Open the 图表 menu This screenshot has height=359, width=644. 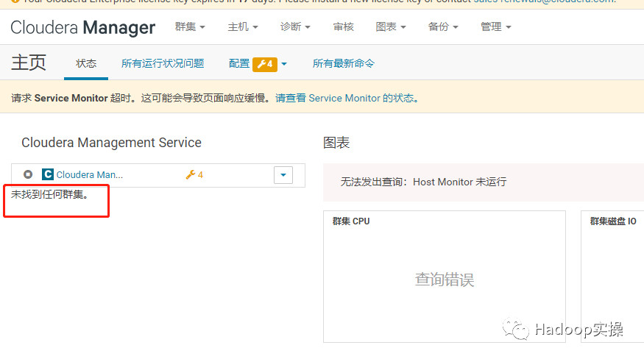click(391, 27)
